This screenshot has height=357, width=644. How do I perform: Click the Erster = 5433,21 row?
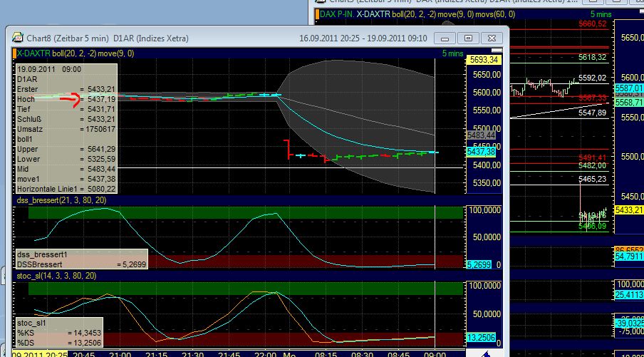(x=66, y=89)
